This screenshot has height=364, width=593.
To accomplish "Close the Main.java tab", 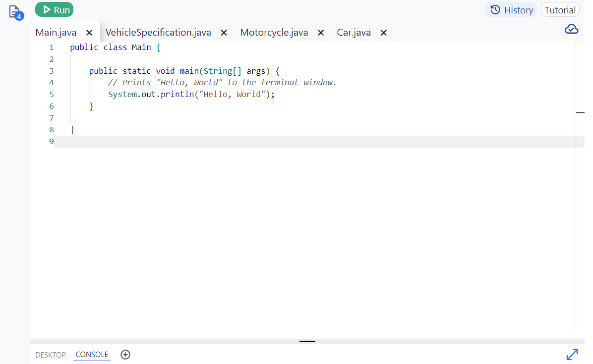I will pos(89,33).
